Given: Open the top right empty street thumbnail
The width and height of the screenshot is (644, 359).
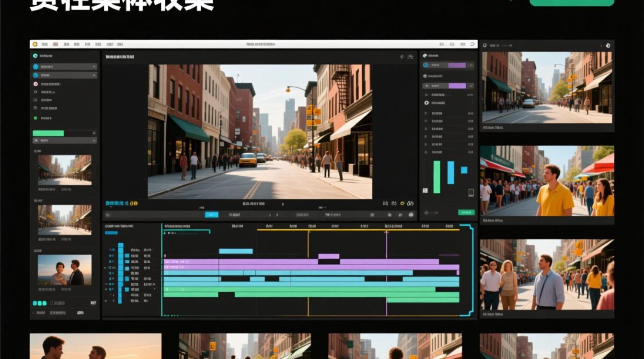Looking at the screenshot, I should (x=547, y=87).
